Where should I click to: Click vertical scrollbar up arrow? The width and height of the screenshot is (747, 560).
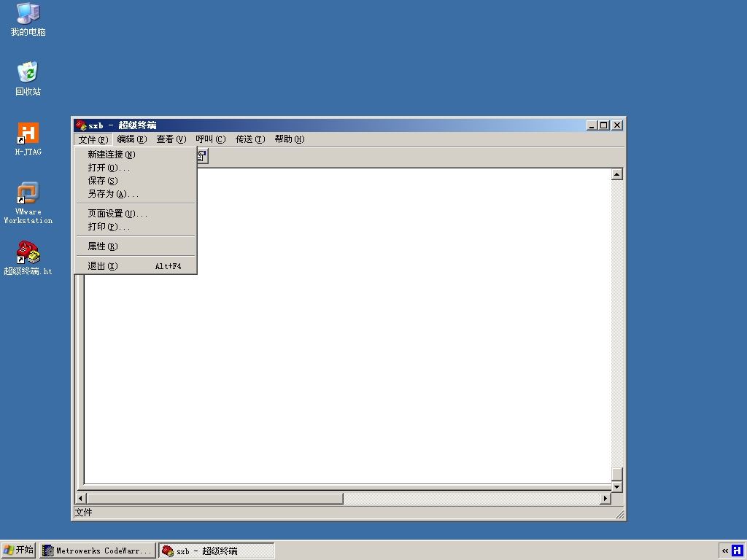click(x=617, y=174)
